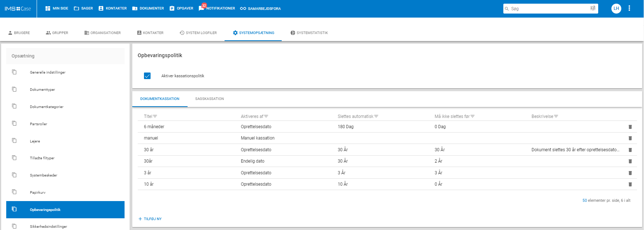This screenshot has height=230, width=644.
Task: Click the 'Endelig dato' cell
Action: (x=252, y=161)
